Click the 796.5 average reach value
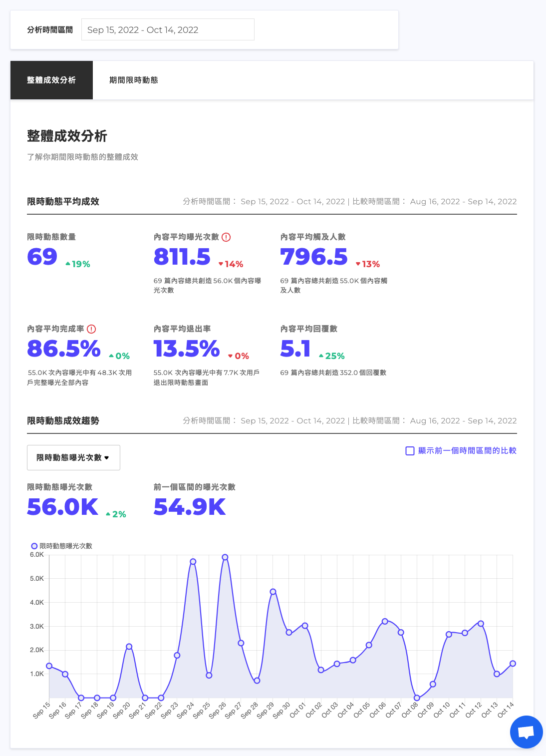This screenshot has width=546, height=756. click(x=314, y=257)
